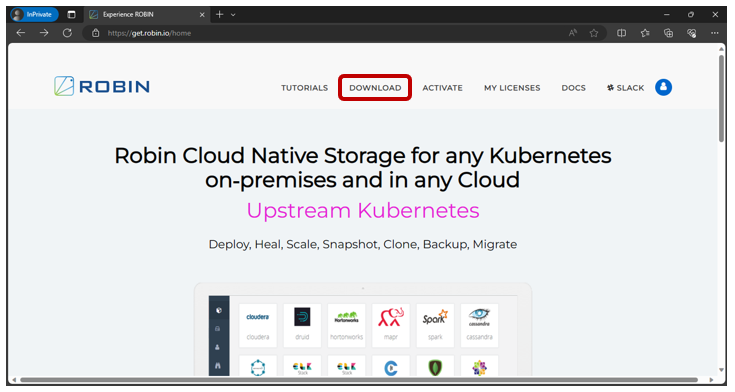Open the ACTIVATE menu item

point(442,88)
